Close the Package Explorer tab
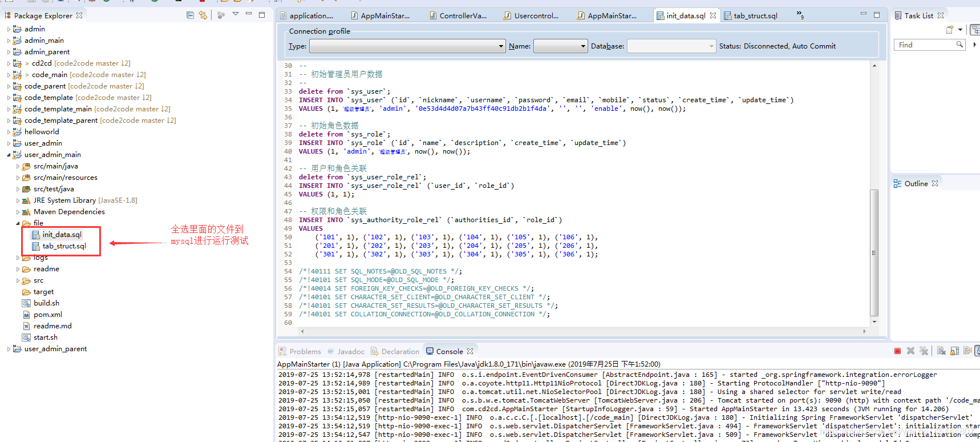This screenshot has height=442, width=980. pos(79,15)
